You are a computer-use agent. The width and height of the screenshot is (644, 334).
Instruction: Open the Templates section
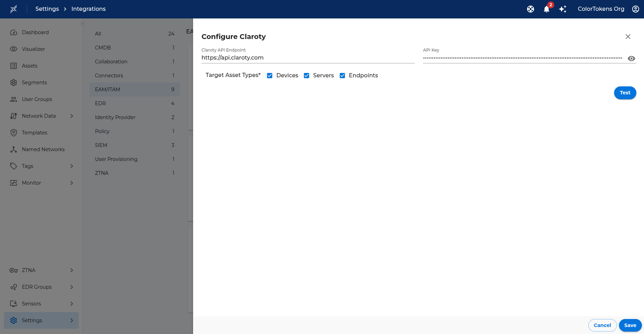pyautogui.click(x=34, y=132)
